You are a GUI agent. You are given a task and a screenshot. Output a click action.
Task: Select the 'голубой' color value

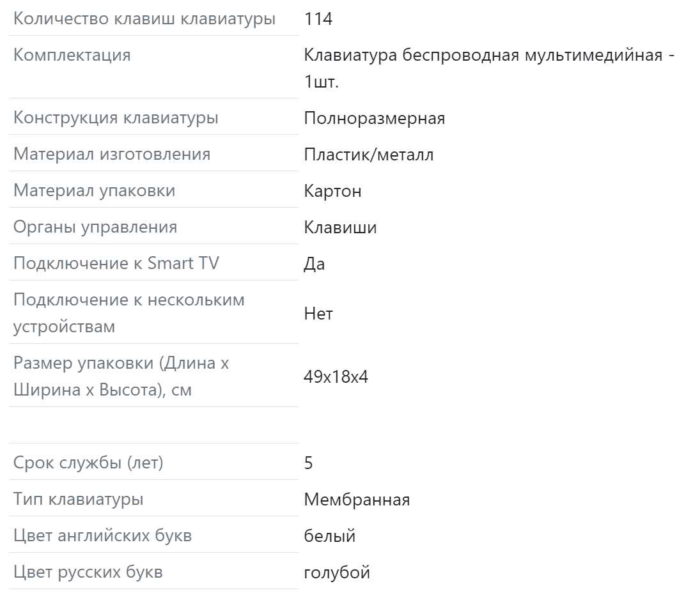coord(337,573)
